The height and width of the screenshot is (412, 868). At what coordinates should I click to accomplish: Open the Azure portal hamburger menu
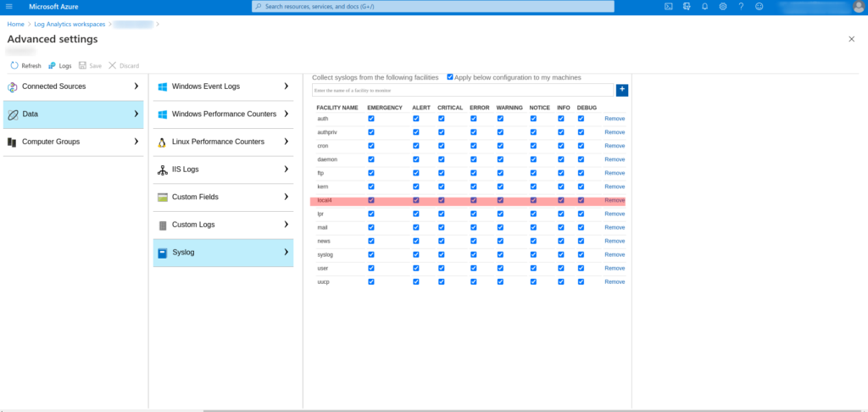(8, 7)
